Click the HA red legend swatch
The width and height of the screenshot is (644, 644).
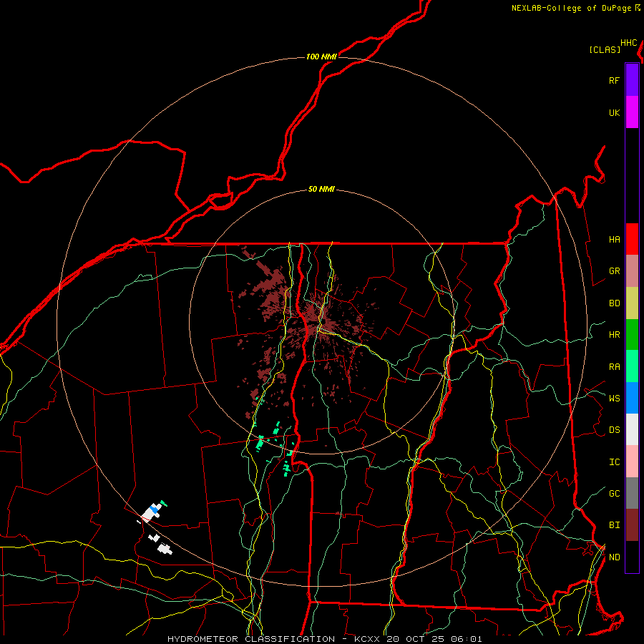pos(632,239)
